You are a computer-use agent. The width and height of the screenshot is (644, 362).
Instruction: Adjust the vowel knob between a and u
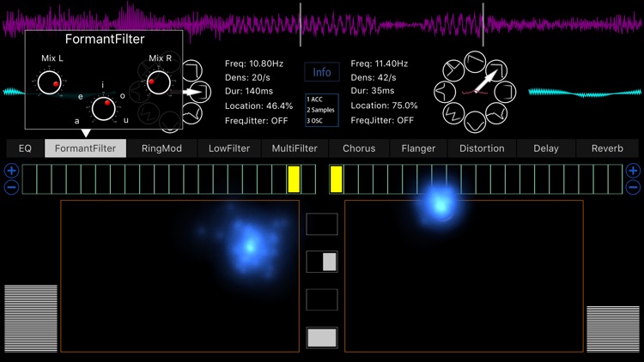(104, 109)
